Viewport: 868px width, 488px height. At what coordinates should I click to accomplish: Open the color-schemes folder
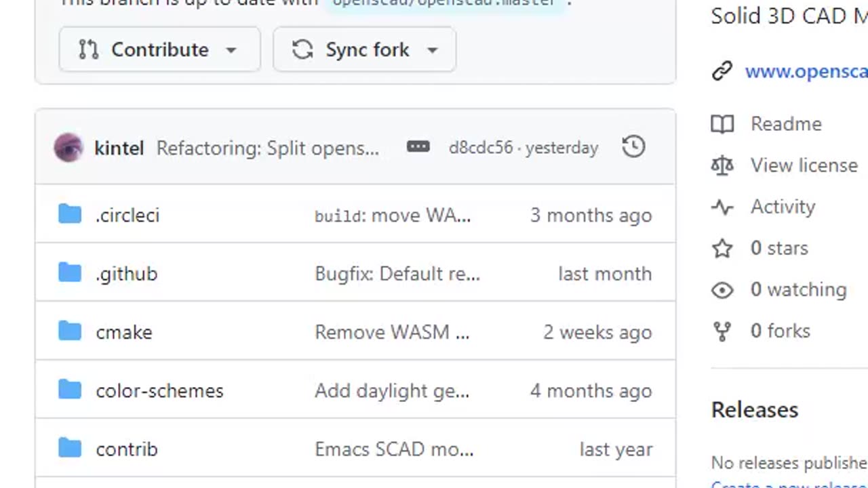pos(159,391)
